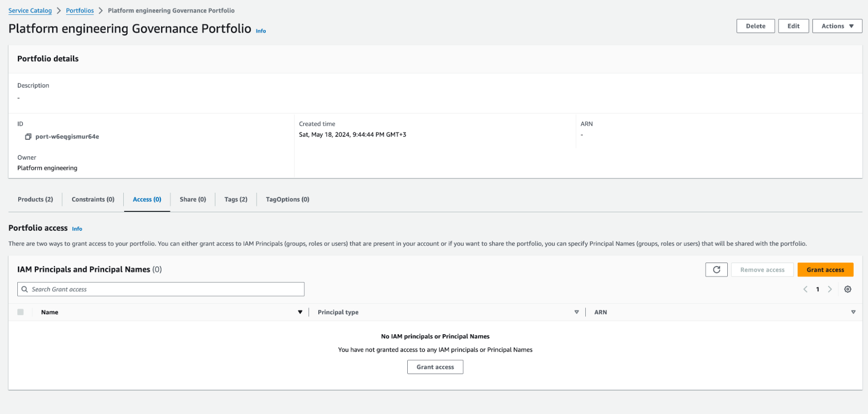This screenshot has height=414, width=868.
Task: Sort table by Name column arrow
Action: [x=300, y=312]
